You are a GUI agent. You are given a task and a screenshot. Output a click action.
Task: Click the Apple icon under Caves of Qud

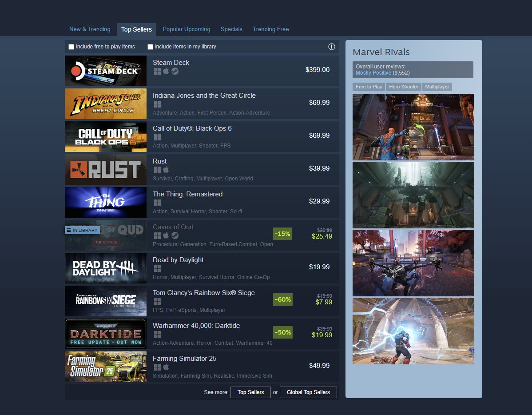pos(166,235)
